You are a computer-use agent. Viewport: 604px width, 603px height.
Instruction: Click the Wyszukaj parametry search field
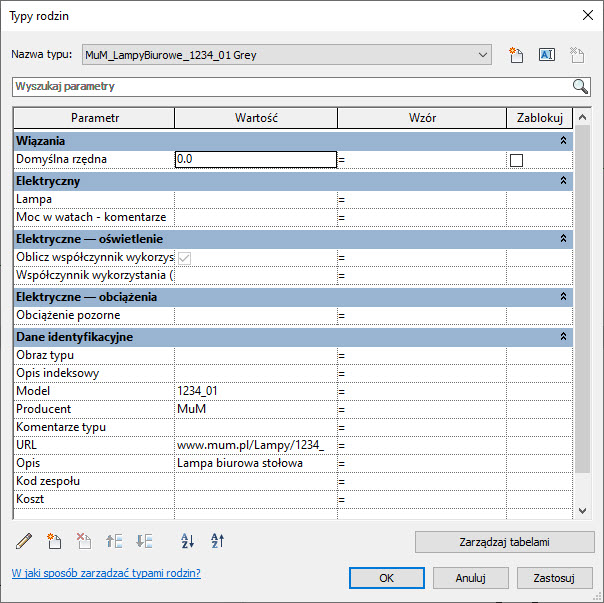pyautogui.click(x=290, y=86)
